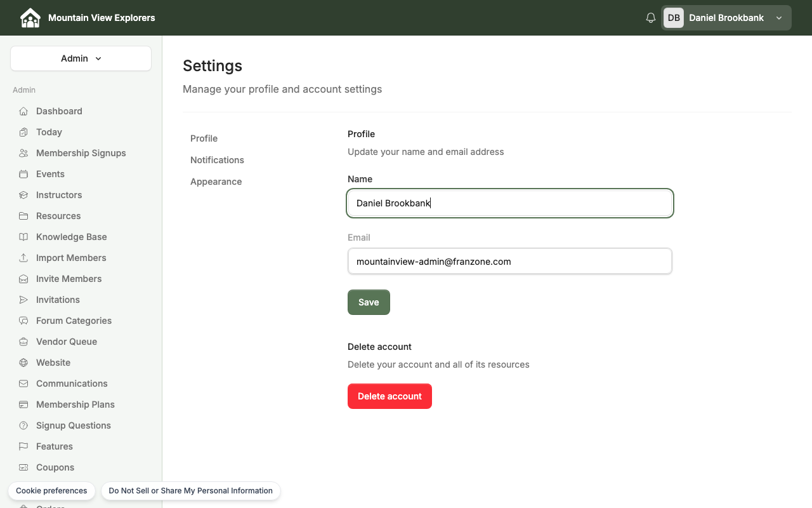Open Events in the sidebar
The image size is (812, 508).
click(x=50, y=174)
